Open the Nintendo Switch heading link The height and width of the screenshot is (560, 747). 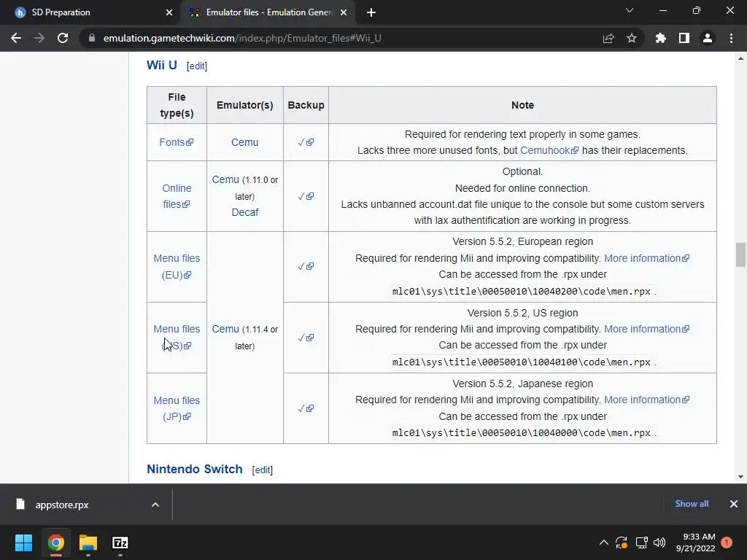(194, 469)
